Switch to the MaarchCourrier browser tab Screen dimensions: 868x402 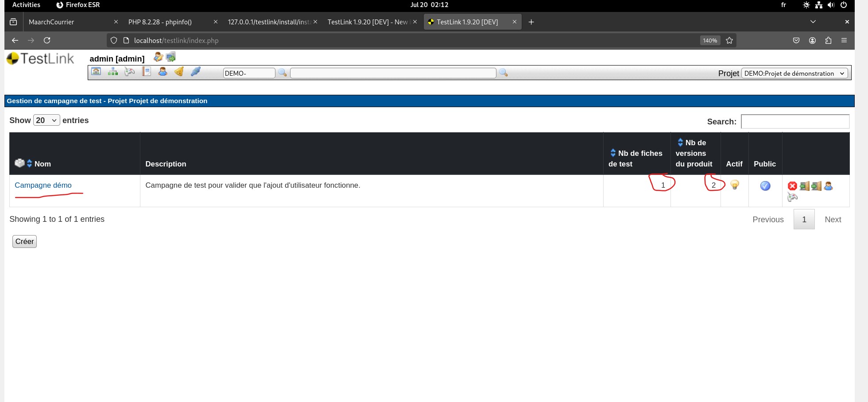(x=66, y=22)
